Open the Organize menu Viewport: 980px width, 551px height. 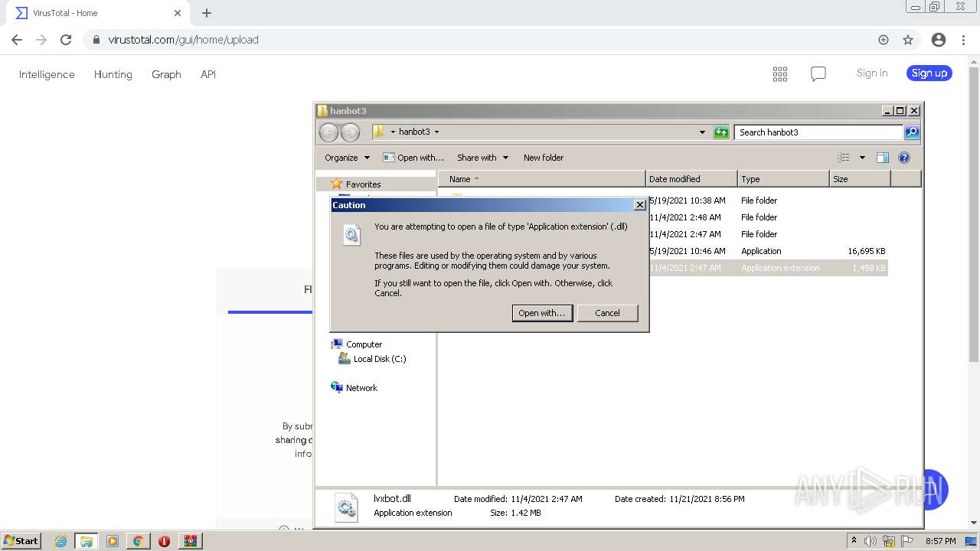347,158
